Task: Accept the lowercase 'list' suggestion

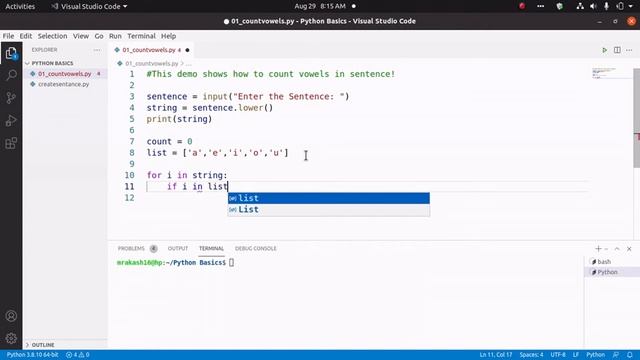Action: [x=329, y=198]
